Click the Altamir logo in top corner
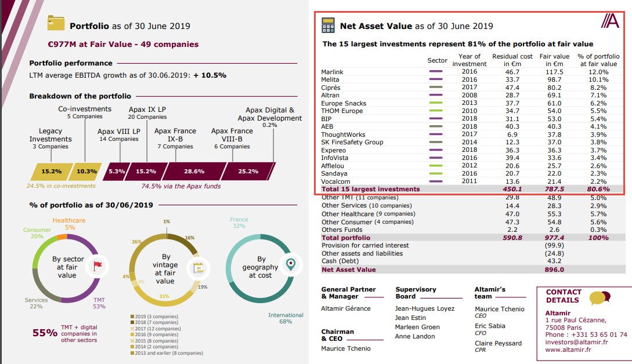The height and width of the screenshot is (364, 632). coord(610,20)
